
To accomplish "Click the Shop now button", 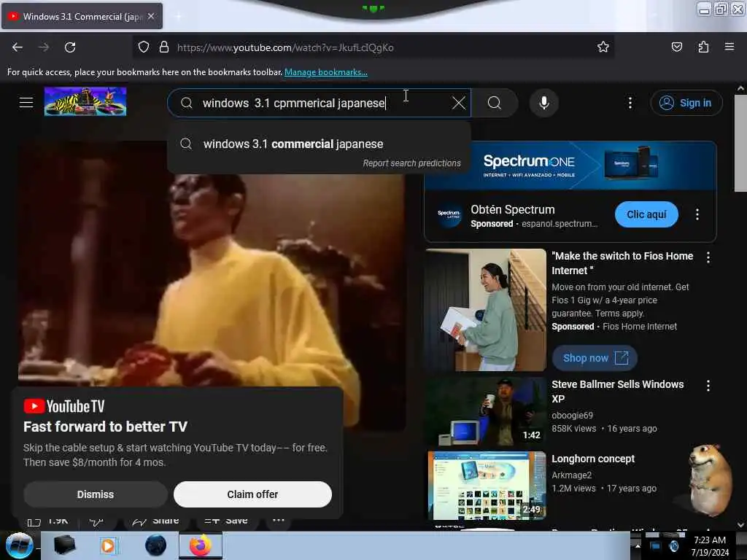I will tap(595, 358).
